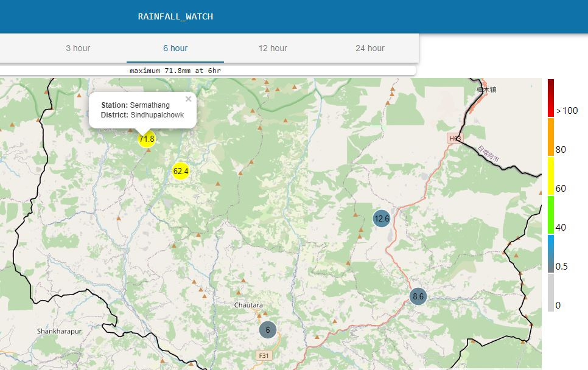Click the blue 0.5 legend swatch

(550, 254)
